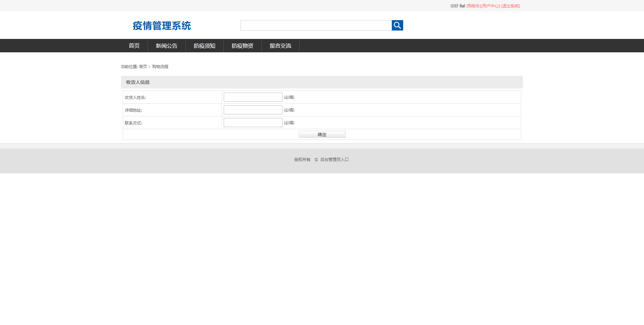Focus the 联系方式 input field

tap(253, 122)
